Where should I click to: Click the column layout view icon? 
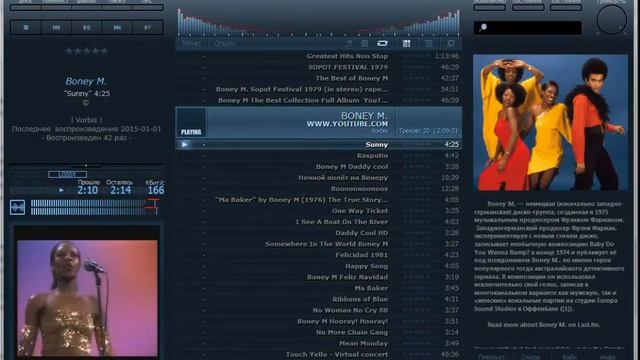coord(407,43)
